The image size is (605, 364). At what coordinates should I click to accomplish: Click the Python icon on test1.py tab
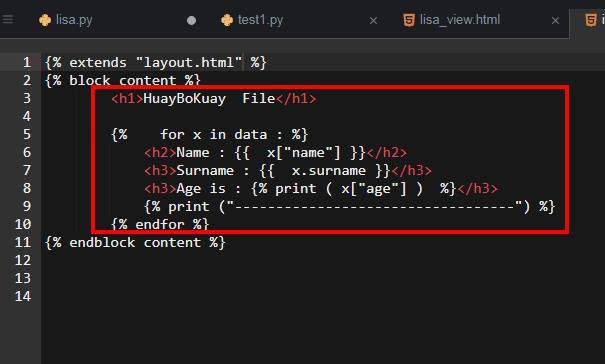tap(227, 20)
